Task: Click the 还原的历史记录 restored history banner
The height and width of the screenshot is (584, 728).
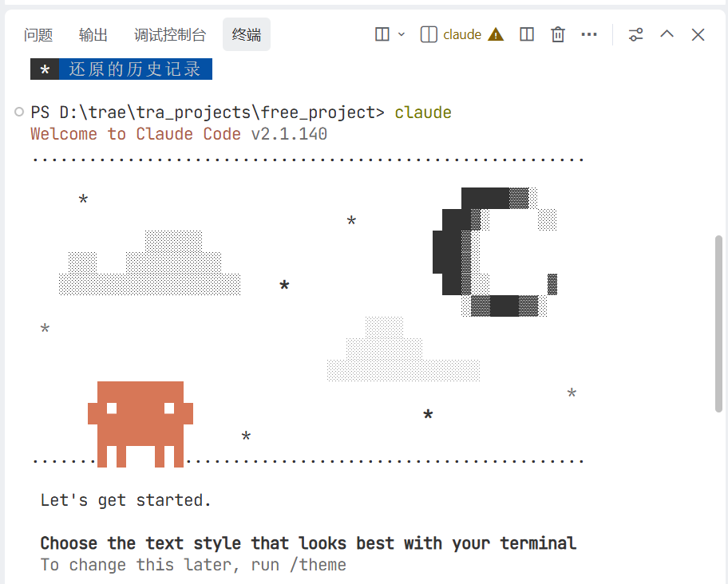Action: click(x=121, y=69)
